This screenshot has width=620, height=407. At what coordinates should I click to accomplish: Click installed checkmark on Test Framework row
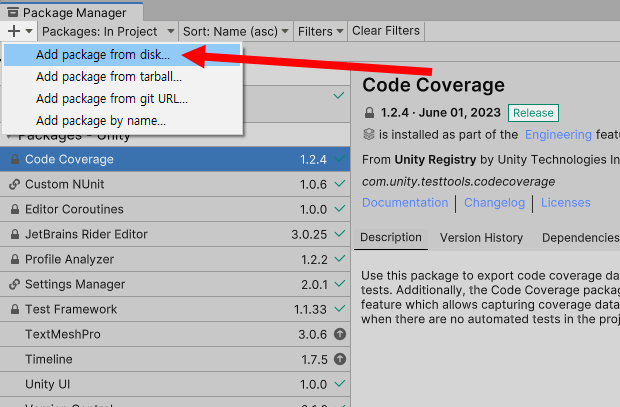340,309
